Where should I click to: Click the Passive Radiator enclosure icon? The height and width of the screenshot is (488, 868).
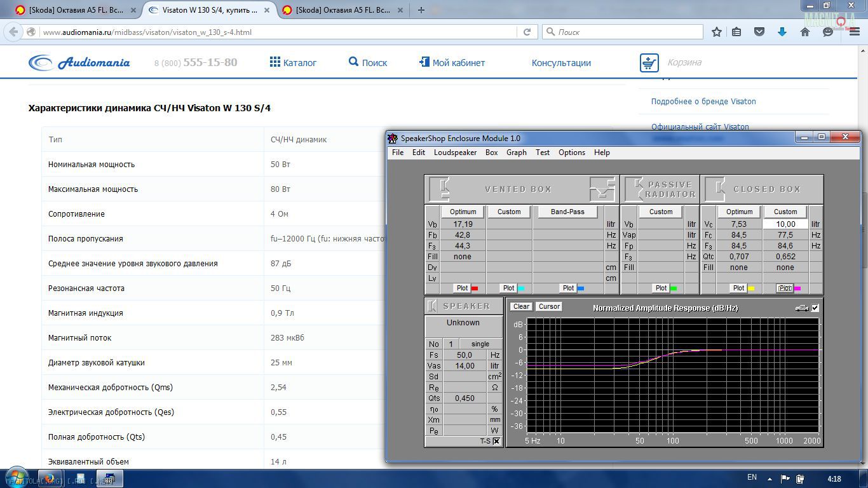point(634,189)
